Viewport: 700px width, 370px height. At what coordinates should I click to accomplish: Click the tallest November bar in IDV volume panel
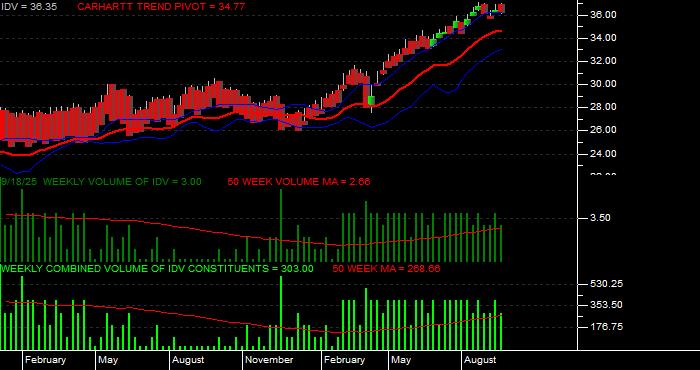point(281,225)
